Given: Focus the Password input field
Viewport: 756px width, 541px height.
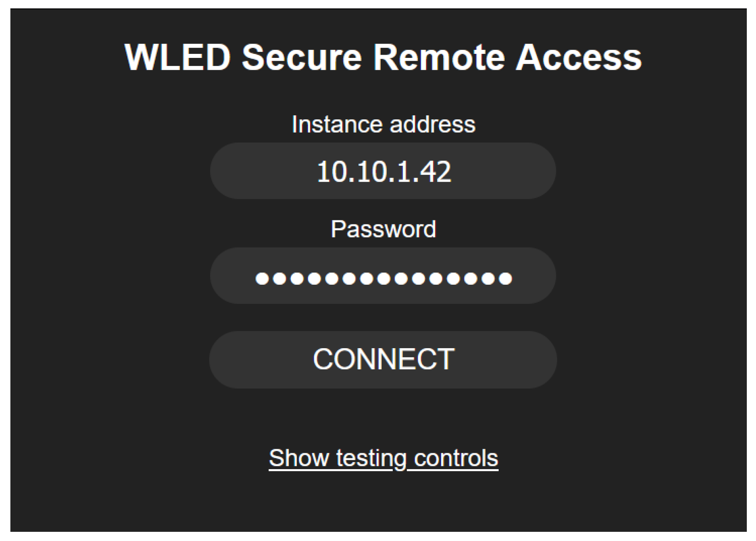Looking at the screenshot, I should click(383, 276).
